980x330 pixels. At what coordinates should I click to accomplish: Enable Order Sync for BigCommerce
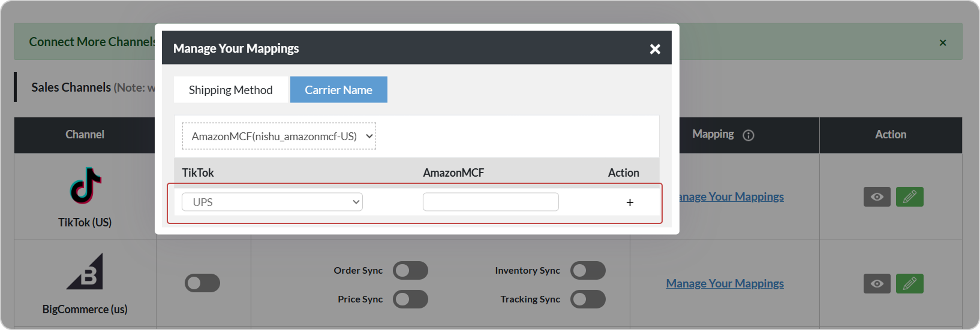(x=410, y=271)
